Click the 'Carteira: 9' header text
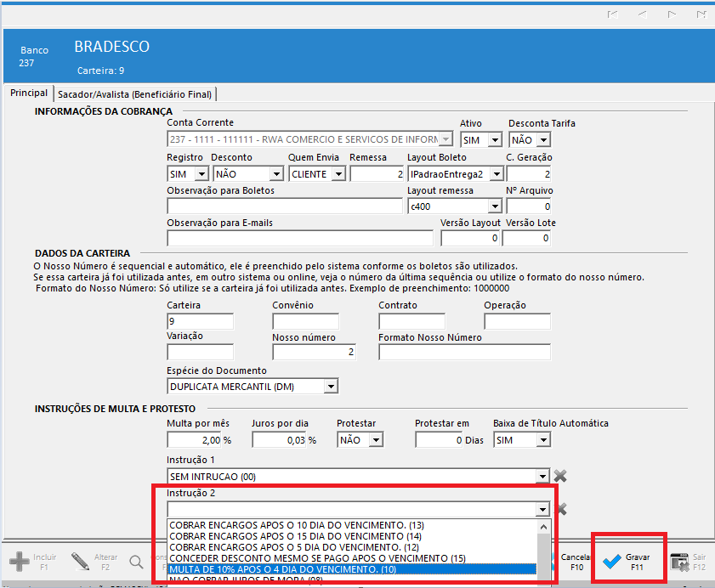The height and width of the screenshot is (588, 715). [100, 71]
